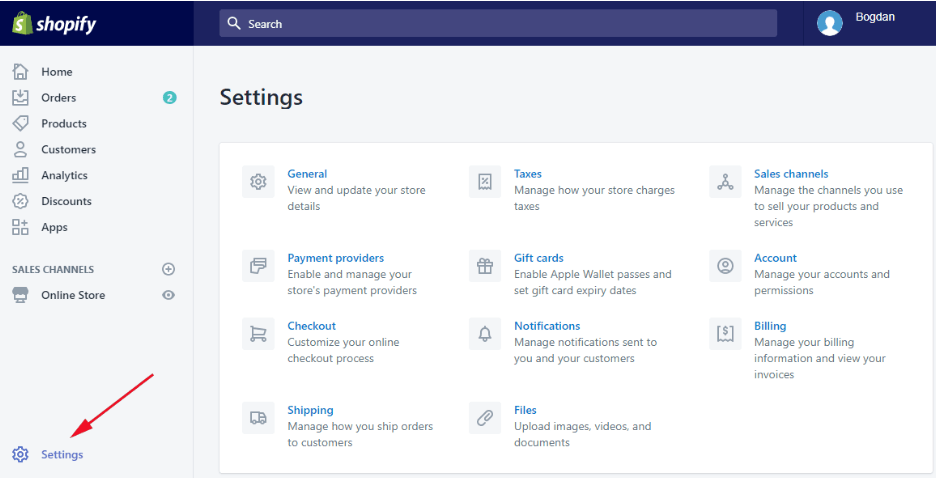Click the Gift cards present icon
Screen dimensions: 936x481
coord(485,266)
